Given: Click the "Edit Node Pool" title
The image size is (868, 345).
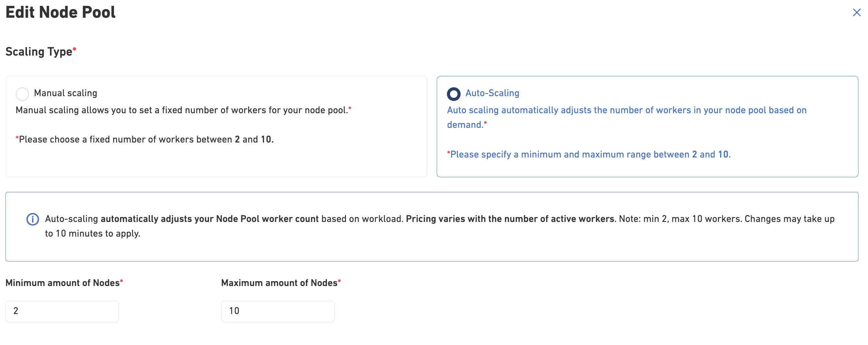Looking at the screenshot, I should coord(61,12).
